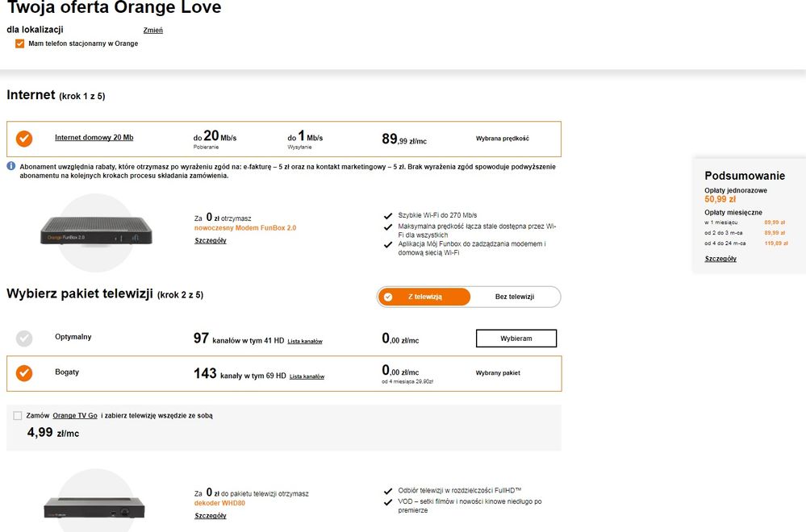Open Lista kanałów for 143-channel package
This screenshot has width=806, height=532.
(307, 376)
